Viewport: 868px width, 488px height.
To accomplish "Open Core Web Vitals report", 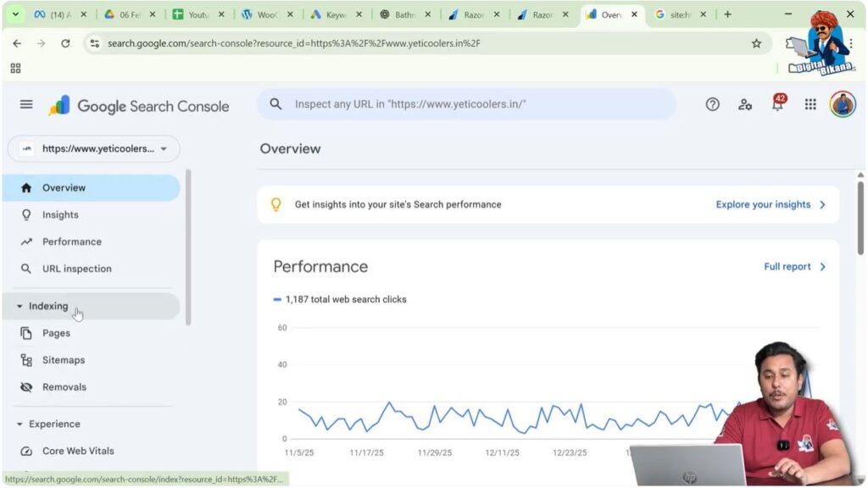I will (92, 451).
